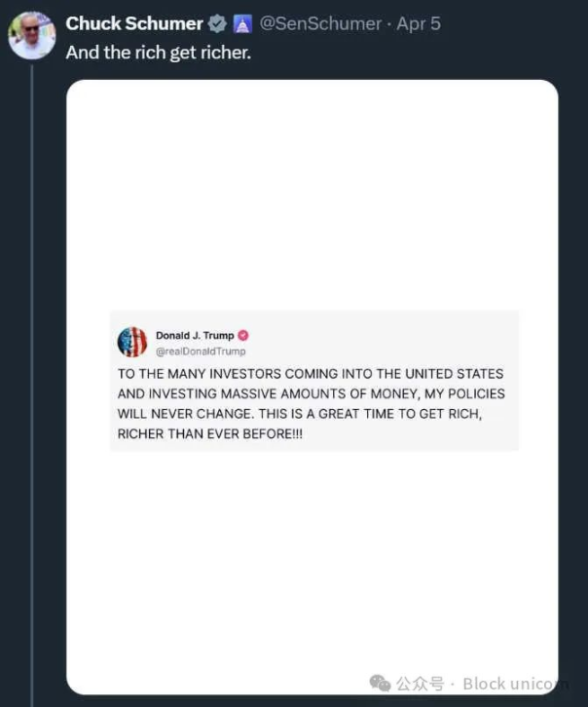Open the Chuck Schumer display name link
Image resolution: width=588 pixels, height=707 pixels.
coord(134,23)
